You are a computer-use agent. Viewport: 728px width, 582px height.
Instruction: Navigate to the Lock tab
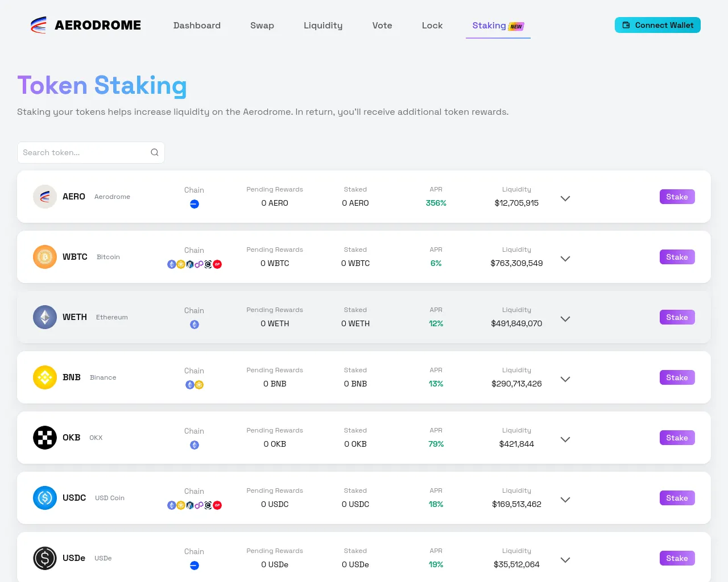click(432, 26)
